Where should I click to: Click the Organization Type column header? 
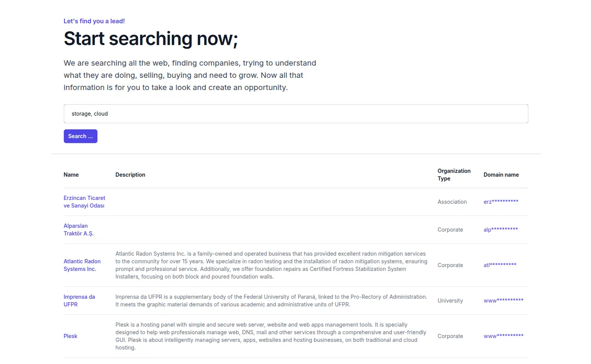(x=454, y=175)
